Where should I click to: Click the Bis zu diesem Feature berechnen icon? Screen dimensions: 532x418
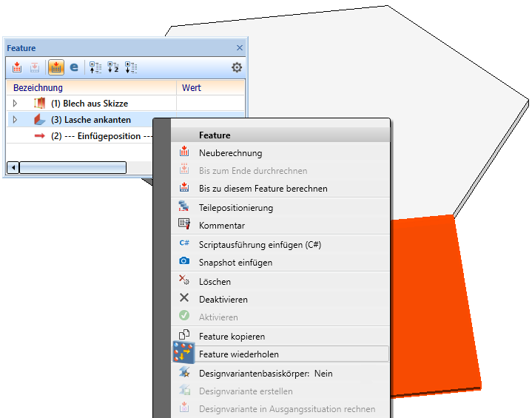coord(184,186)
